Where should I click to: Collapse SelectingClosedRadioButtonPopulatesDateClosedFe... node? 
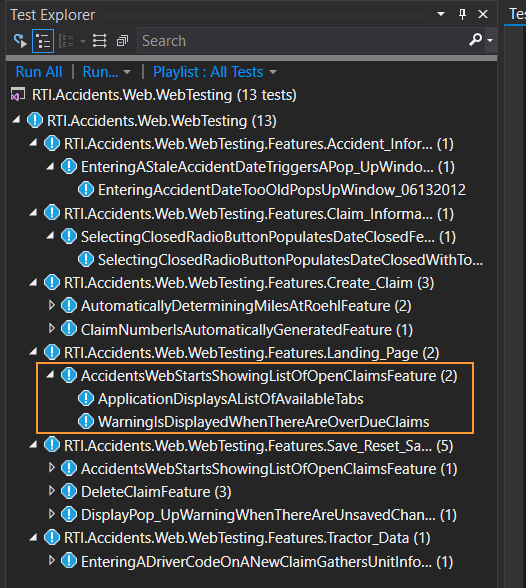tap(50, 236)
